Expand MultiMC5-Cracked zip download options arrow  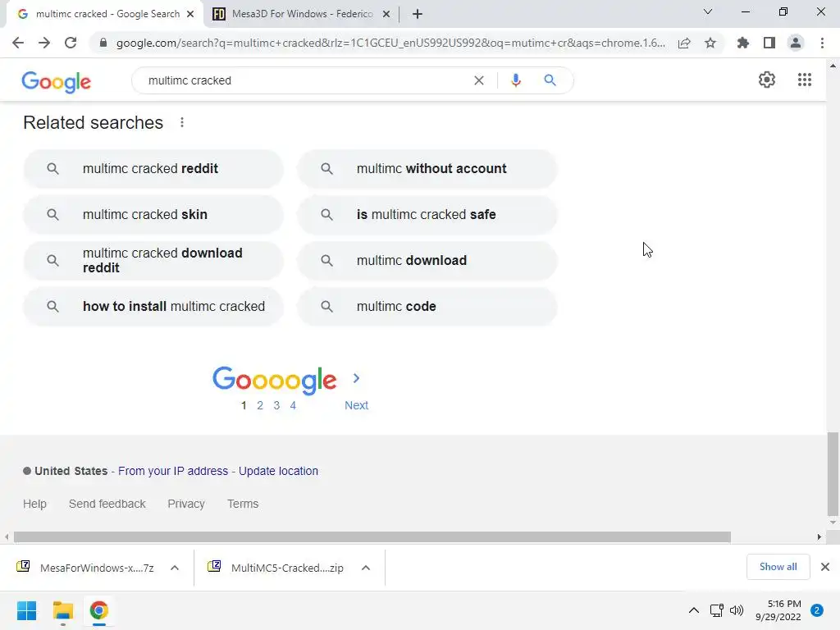[x=366, y=568]
